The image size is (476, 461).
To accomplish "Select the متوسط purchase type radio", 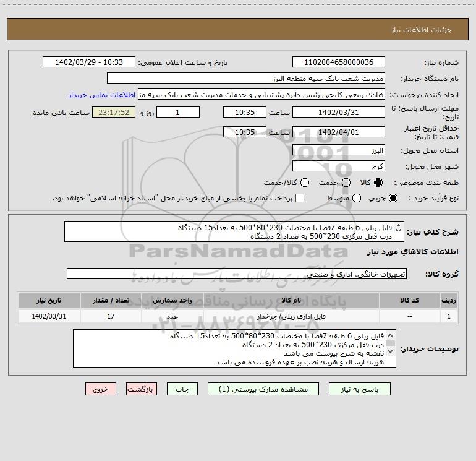I will click(357, 198).
